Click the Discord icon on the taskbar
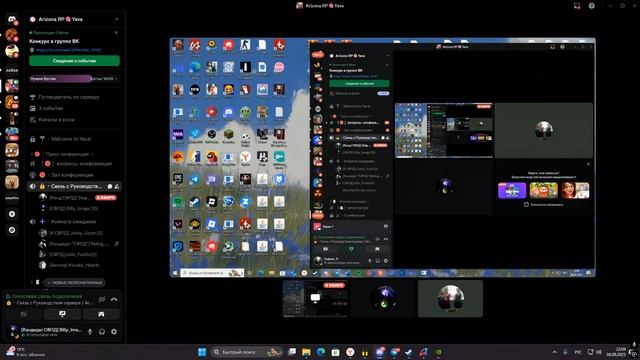Screen dimensions: 640x360 [380, 352]
